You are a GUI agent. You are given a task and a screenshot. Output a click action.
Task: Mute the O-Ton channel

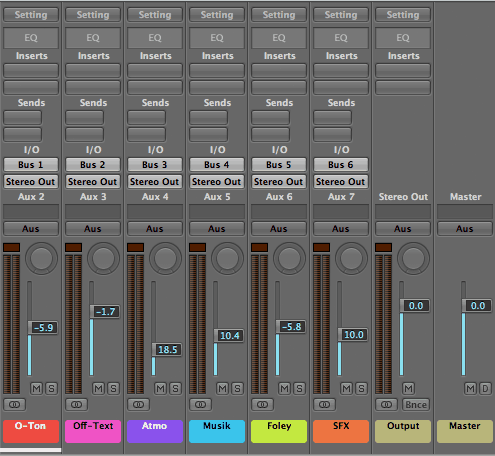tap(37, 388)
